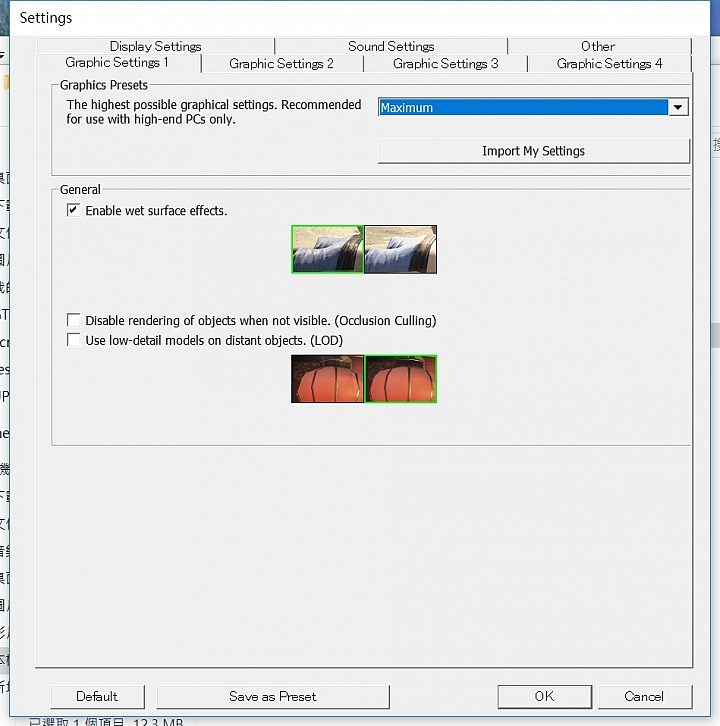Click the Import My Settings button
The image size is (720, 726).
[533, 151]
